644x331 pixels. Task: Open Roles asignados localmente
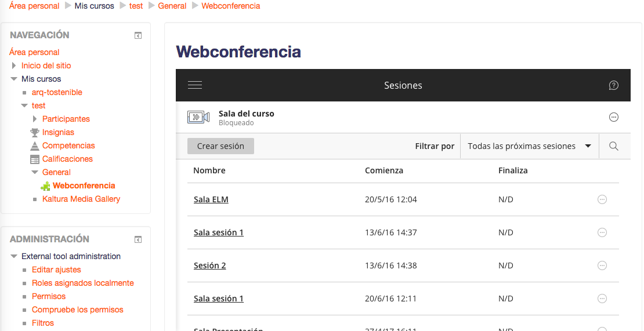[x=83, y=283]
